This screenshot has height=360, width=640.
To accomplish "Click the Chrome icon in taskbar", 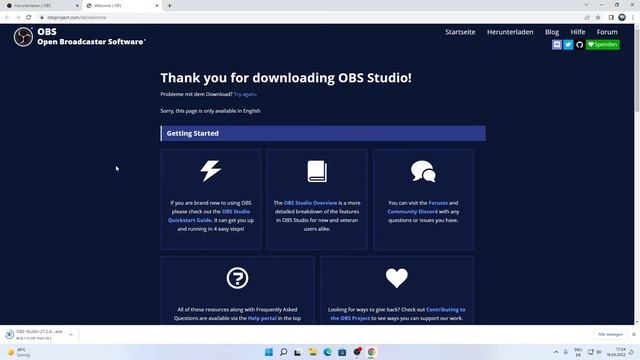I will tap(371, 352).
